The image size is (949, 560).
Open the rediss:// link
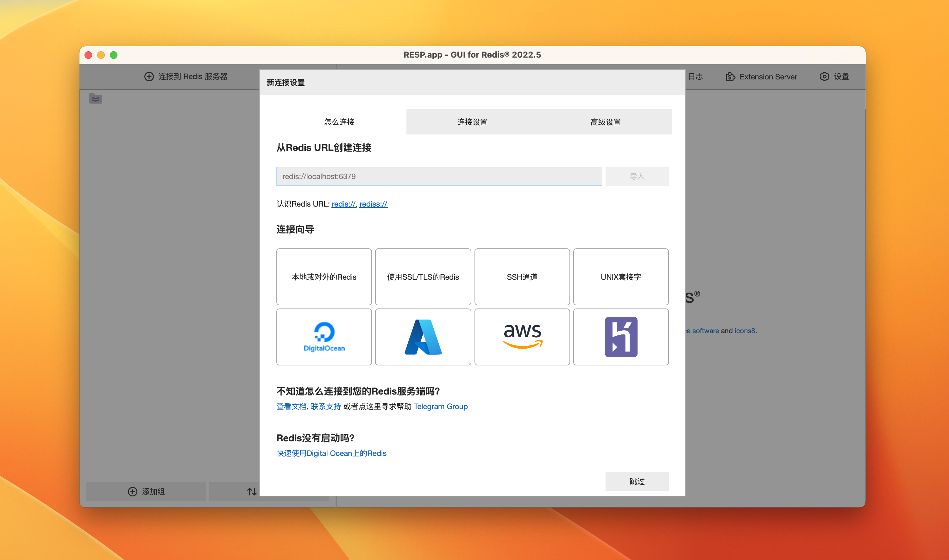coord(373,204)
